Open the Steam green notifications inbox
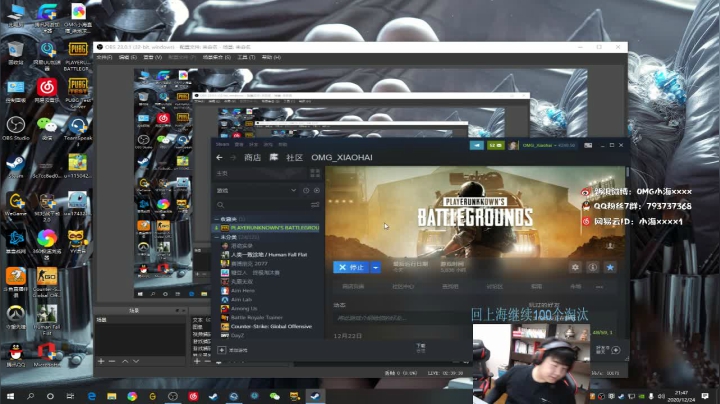This screenshot has height=404, width=720. pos(495,145)
